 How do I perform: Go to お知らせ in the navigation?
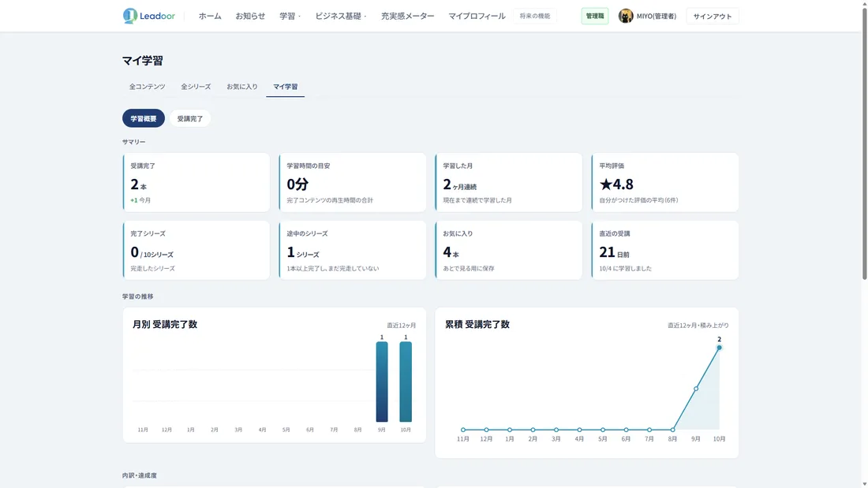click(x=250, y=16)
